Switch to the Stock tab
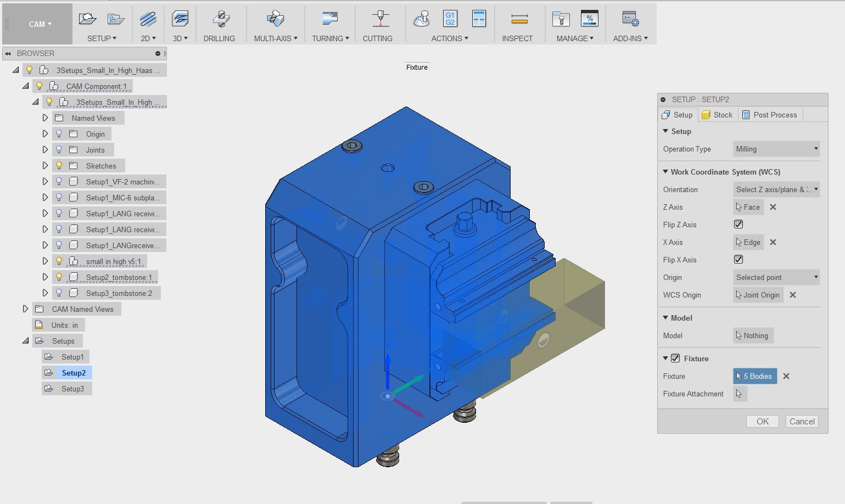 [x=718, y=115]
